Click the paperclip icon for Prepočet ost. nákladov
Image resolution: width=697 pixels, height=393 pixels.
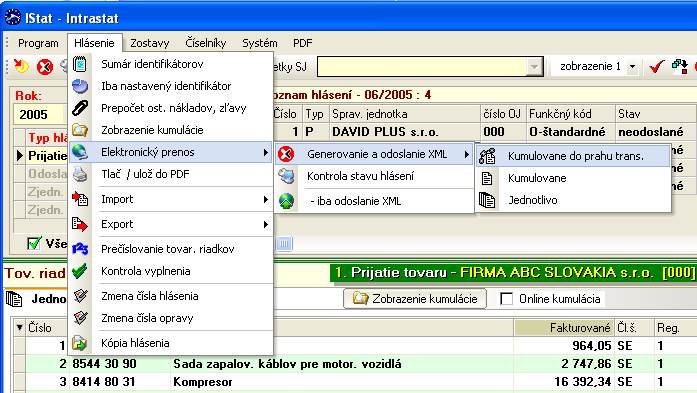pos(80,108)
